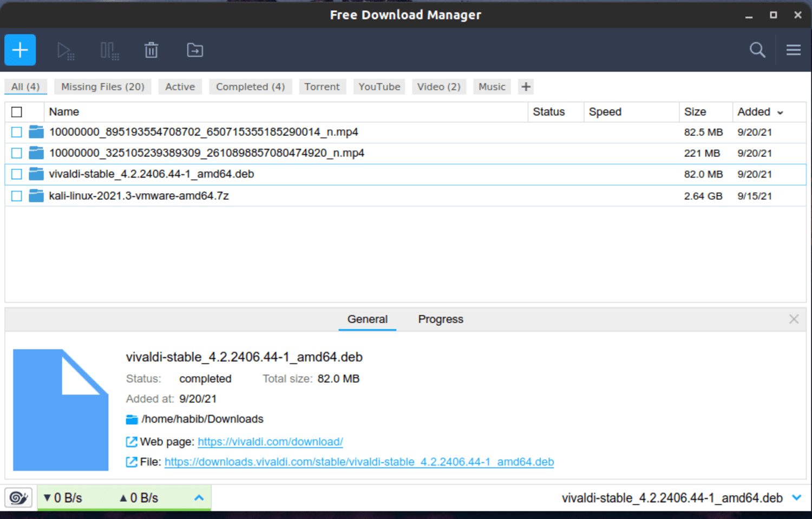
Task: Filter by Missing Files (20)
Action: [103, 87]
